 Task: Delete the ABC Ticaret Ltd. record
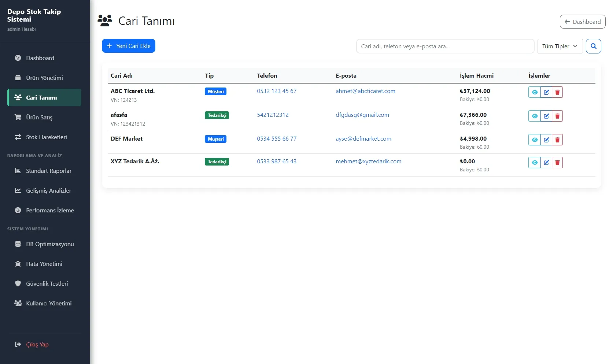(557, 92)
